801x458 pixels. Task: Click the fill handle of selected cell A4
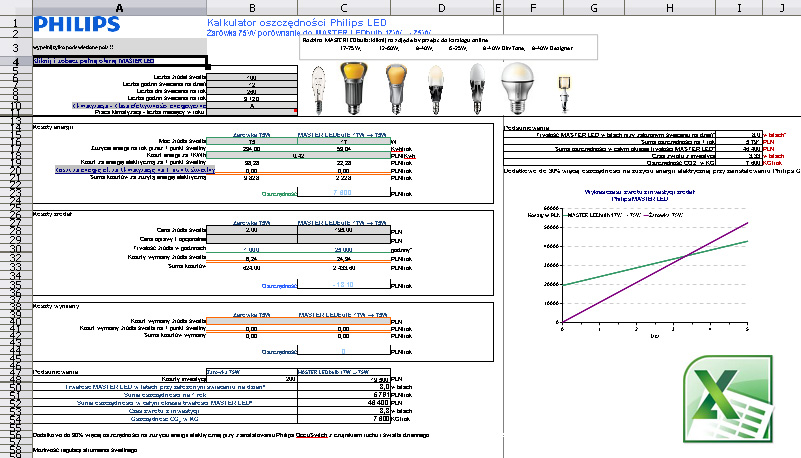click(207, 67)
